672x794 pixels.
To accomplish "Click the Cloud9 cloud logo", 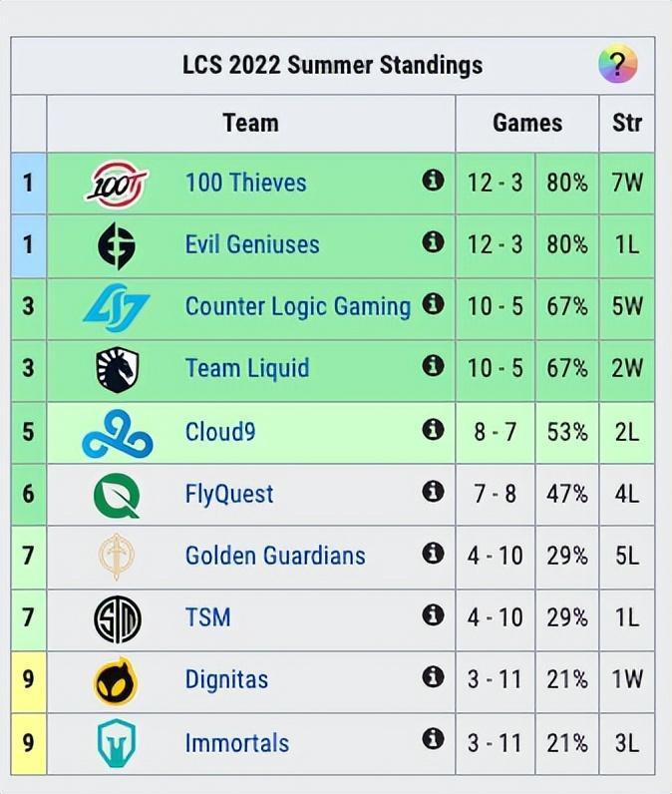I will click(117, 432).
